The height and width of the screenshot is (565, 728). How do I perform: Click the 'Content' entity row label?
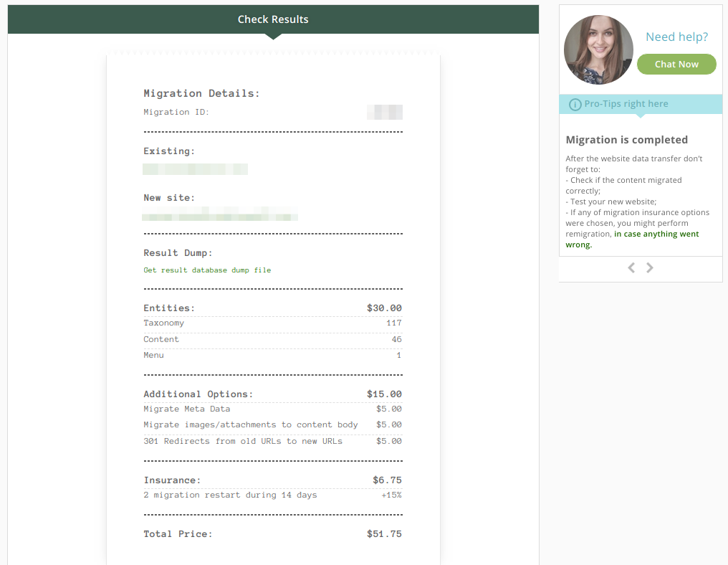coord(161,339)
